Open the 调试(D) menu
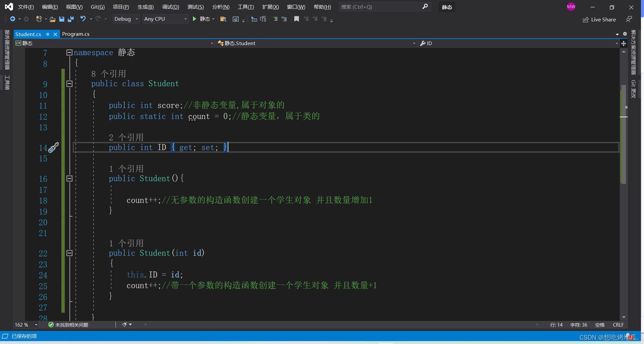The height and width of the screenshot is (344, 644). click(171, 7)
